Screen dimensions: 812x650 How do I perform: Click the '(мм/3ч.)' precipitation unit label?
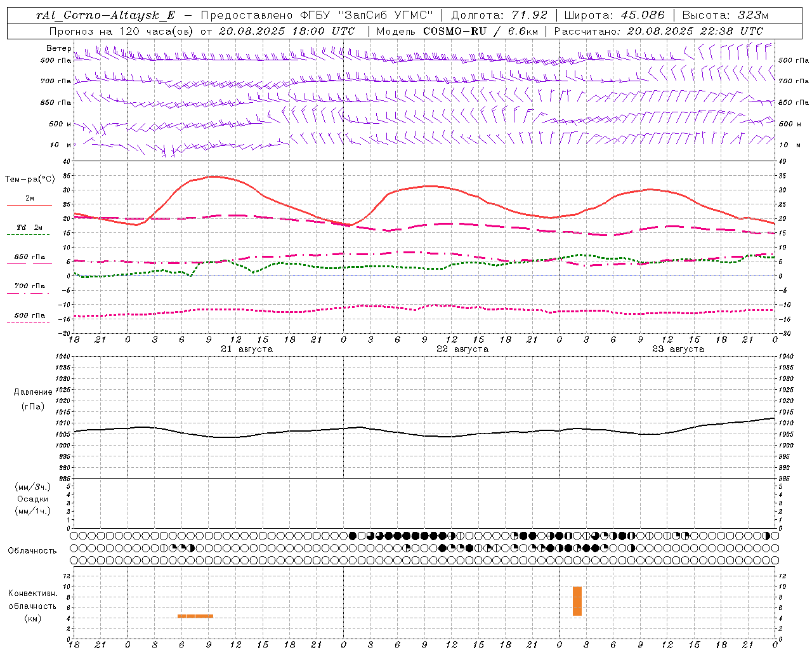click(x=33, y=487)
